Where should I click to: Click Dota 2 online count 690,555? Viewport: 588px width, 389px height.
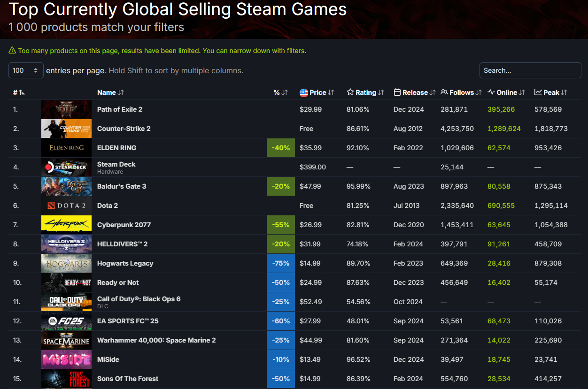click(x=501, y=206)
